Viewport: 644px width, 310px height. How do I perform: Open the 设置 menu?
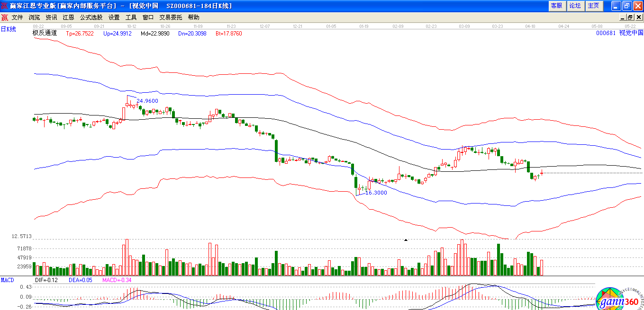point(114,18)
